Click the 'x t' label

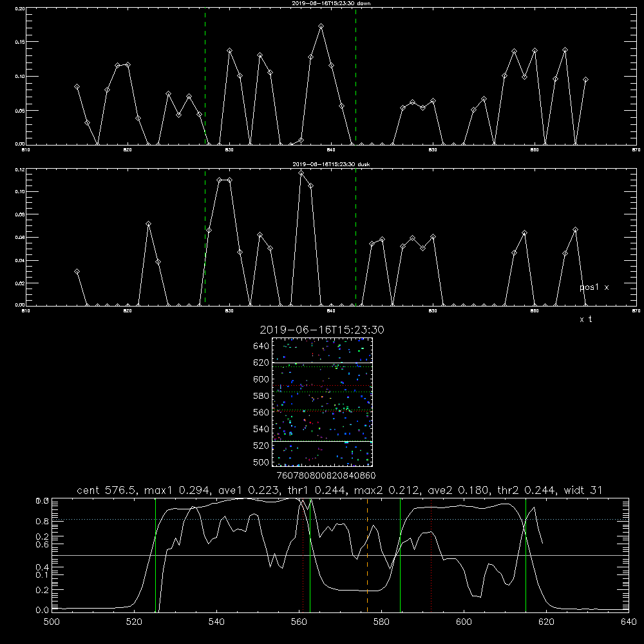(585, 319)
